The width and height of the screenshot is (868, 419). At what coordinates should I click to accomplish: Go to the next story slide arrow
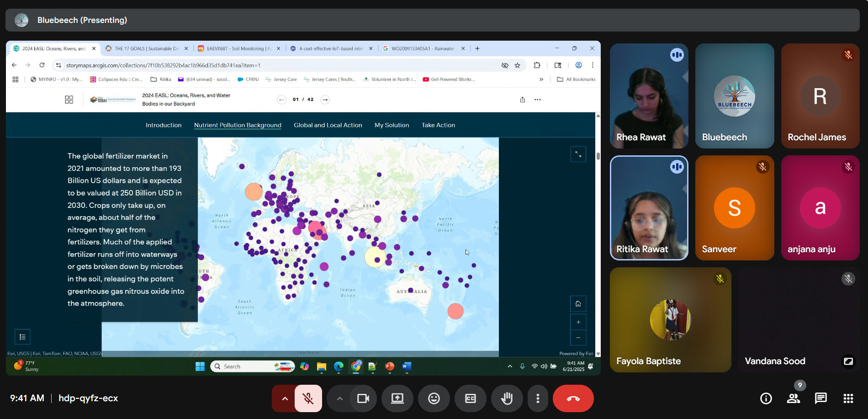[x=325, y=100]
